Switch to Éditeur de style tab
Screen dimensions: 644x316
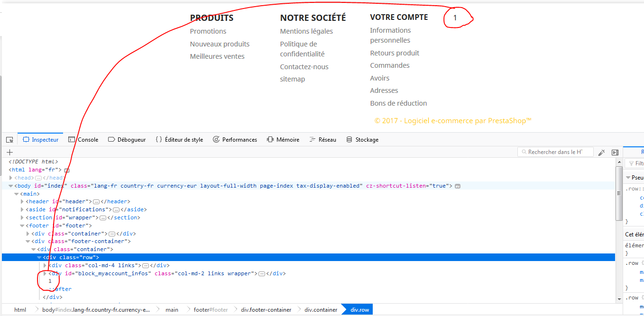(x=179, y=140)
